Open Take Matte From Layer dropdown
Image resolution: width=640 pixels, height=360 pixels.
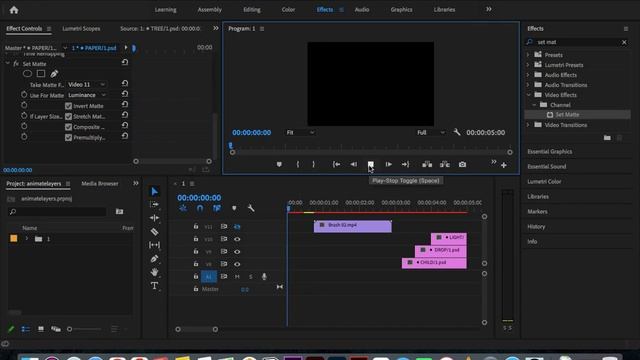87,84
